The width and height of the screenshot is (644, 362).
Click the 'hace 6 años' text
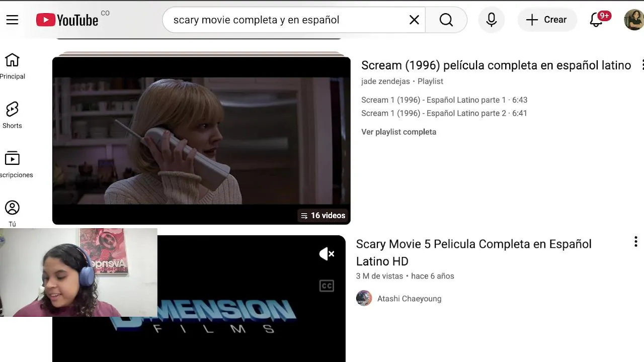pyautogui.click(x=433, y=276)
